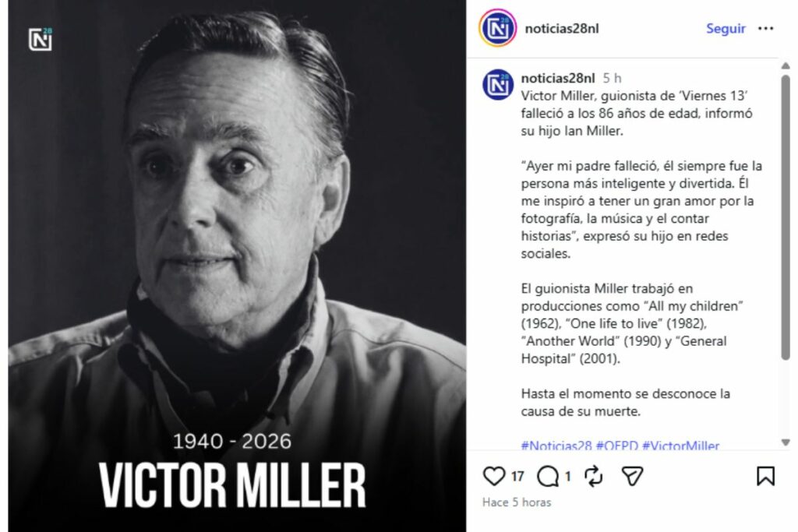Viewport: 798px width, 532px height.
Task: Click the caption scrollbar down arrow
Action: tap(786, 442)
